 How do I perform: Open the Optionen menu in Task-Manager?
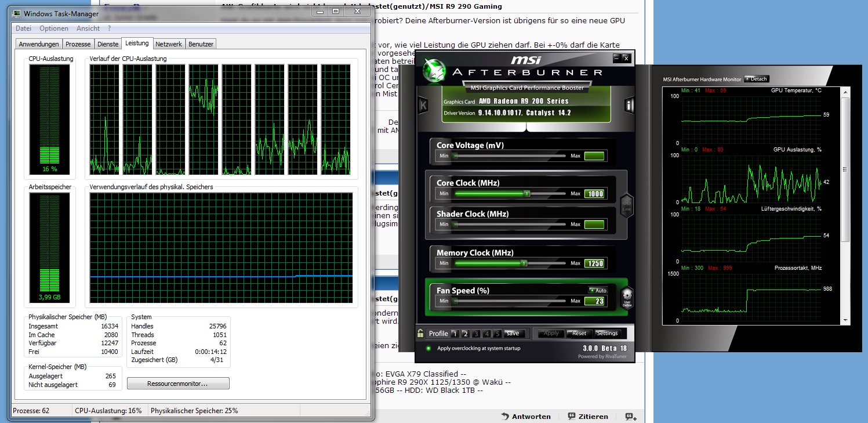coord(54,28)
